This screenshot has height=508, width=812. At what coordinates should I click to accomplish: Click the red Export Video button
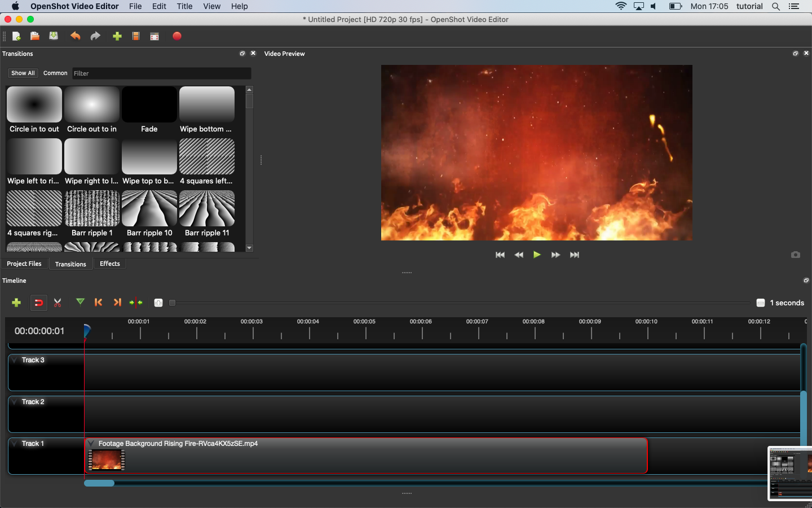[x=177, y=36]
